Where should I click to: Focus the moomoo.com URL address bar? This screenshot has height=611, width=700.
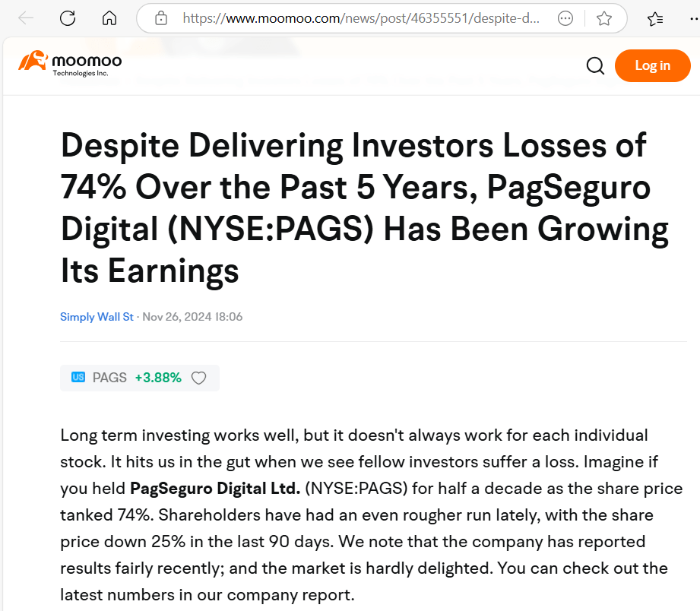[x=361, y=19]
